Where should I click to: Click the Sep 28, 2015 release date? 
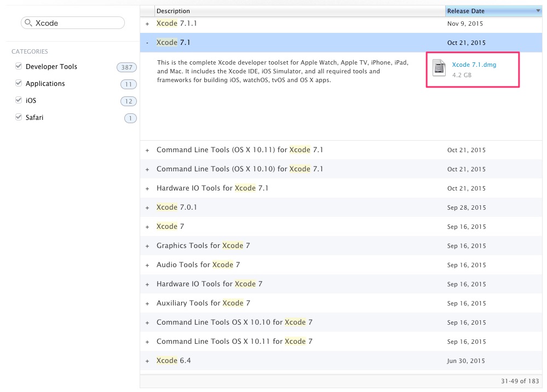click(x=467, y=207)
